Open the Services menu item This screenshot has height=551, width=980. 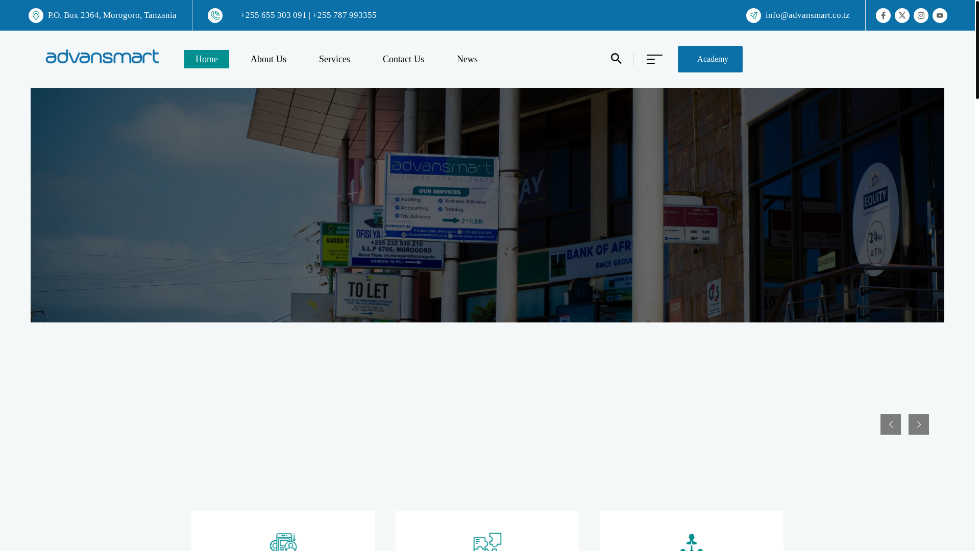(x=334, y=59)
